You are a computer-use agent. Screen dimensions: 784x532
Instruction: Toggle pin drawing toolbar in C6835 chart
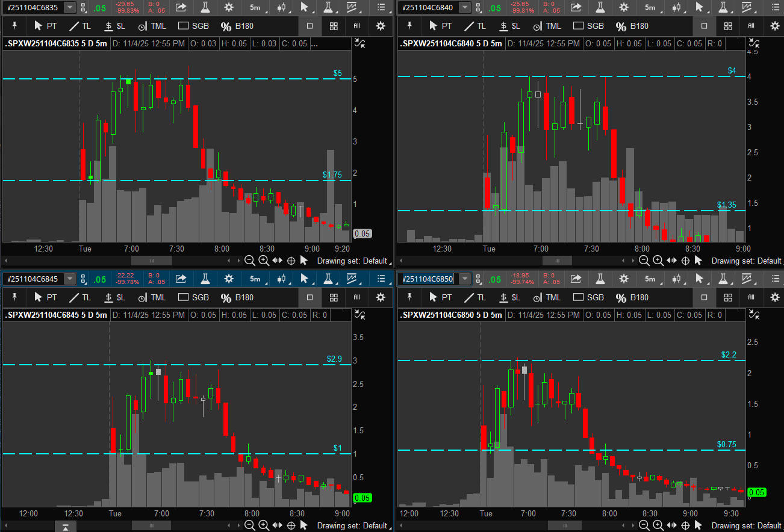pos(14,26)
